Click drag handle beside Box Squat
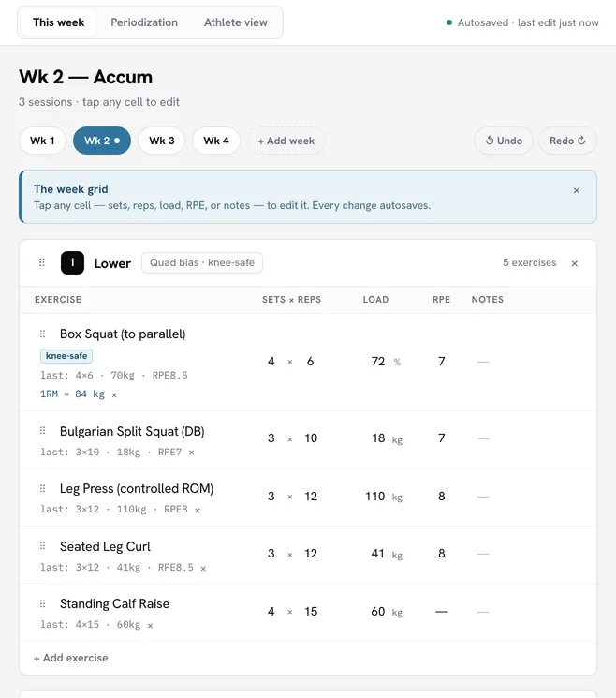616x698 pixels. pos(43,334)
